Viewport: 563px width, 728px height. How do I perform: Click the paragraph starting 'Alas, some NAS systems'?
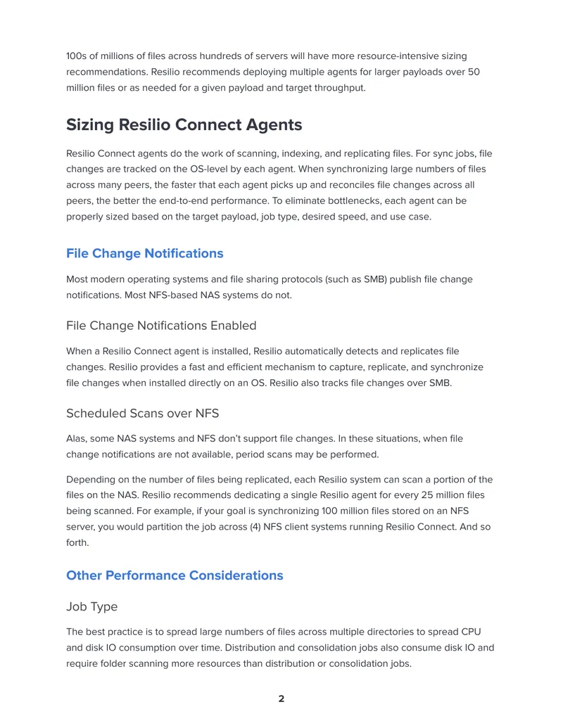[x=265, y=446]
